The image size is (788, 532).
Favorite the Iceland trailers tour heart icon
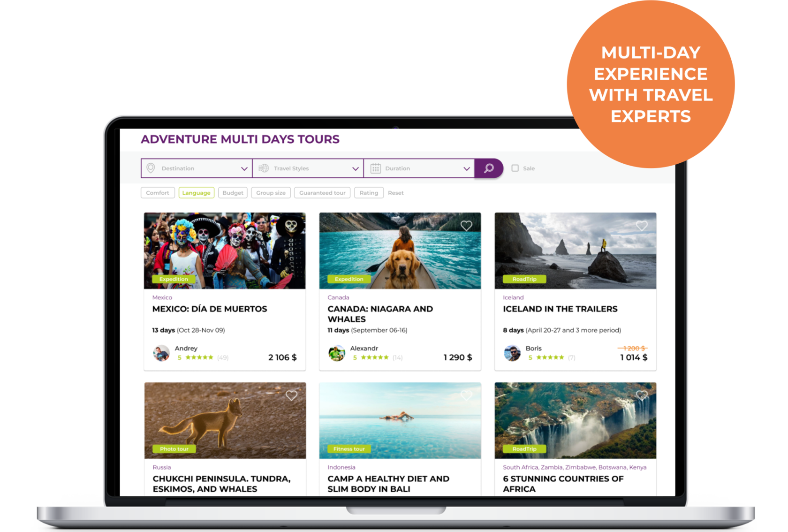642,226
